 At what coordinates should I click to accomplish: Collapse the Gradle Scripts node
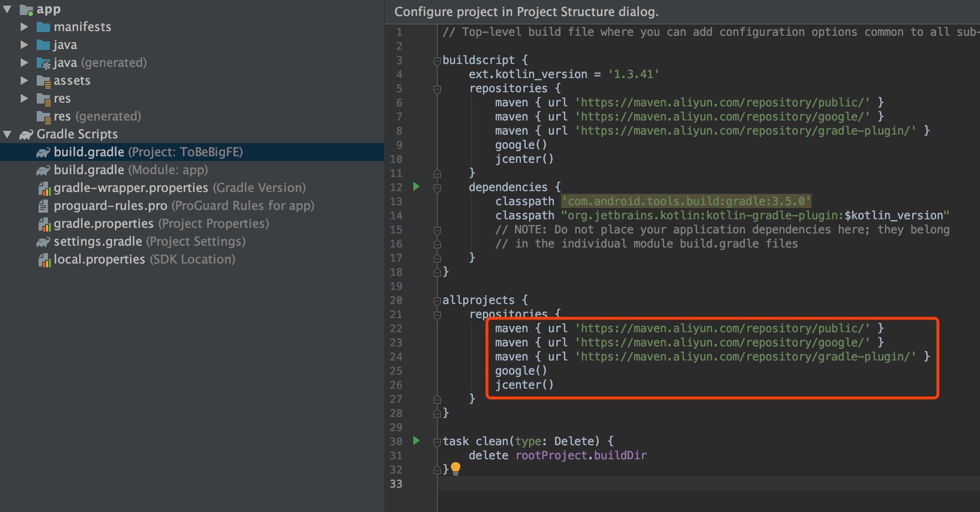click(7, 134)
